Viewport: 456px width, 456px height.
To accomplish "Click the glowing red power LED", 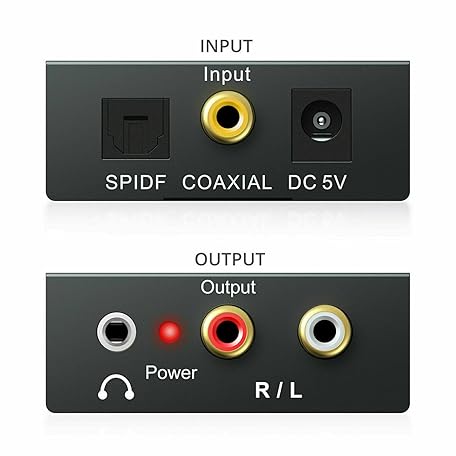I will 170,332.
